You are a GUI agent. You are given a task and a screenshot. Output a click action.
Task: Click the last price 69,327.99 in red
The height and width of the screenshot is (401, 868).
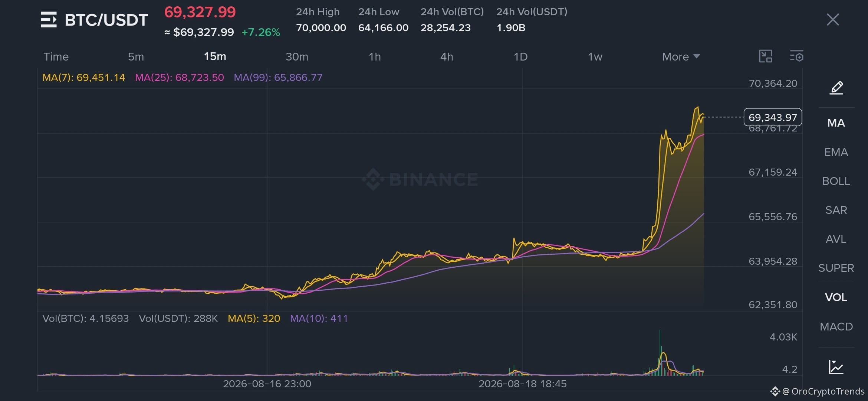[x=200, y=12]
